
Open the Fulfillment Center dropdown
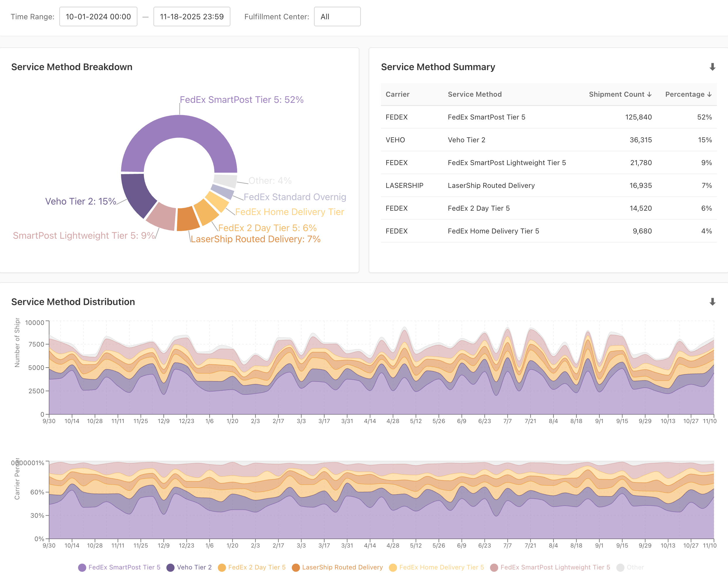[x=337, y=16]
